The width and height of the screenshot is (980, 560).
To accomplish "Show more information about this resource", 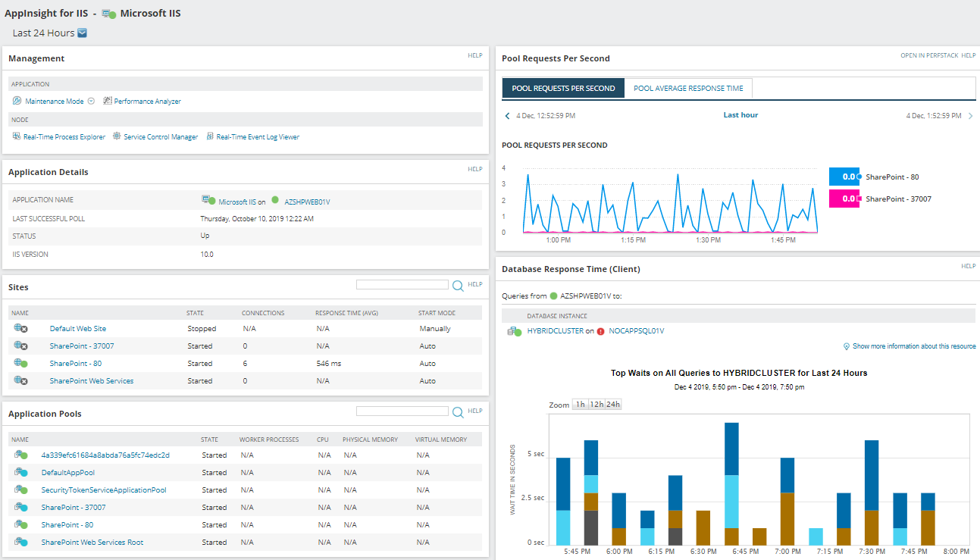I will tap(913, 346).
